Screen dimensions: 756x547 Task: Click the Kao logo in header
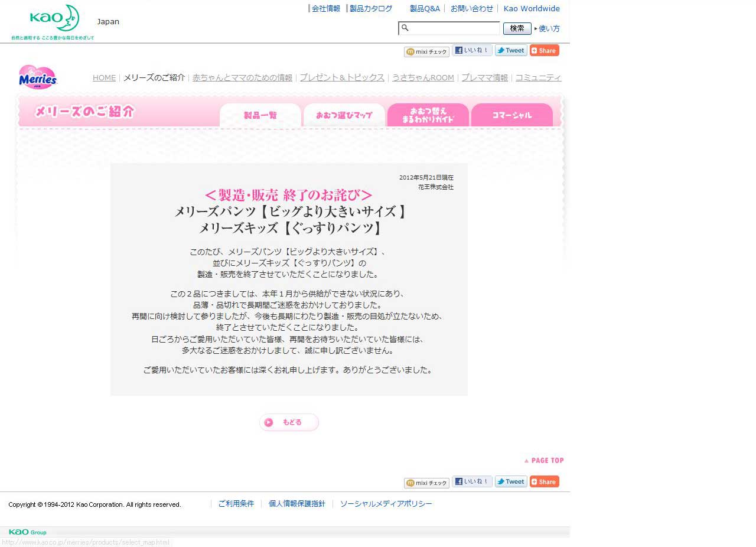pyautogui.click(x=54, y=19)
